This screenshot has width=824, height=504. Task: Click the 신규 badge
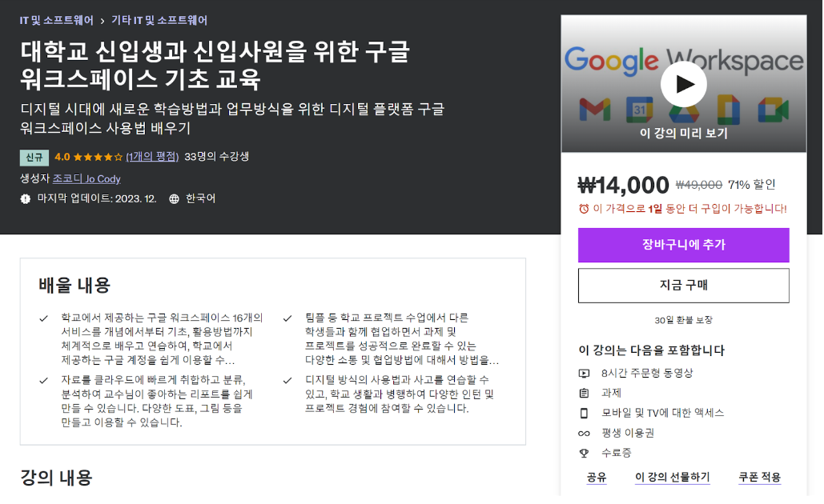(x=34, y=157)
